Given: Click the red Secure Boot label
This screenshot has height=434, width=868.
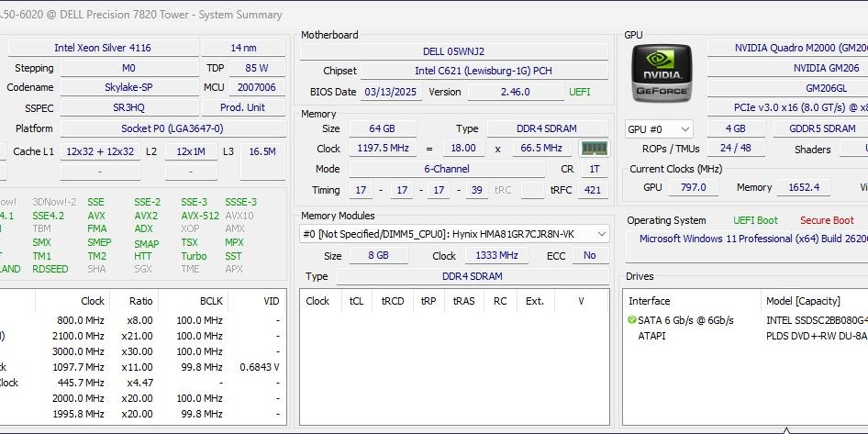Looking at the screenshot, I should (x=827, y=220).
